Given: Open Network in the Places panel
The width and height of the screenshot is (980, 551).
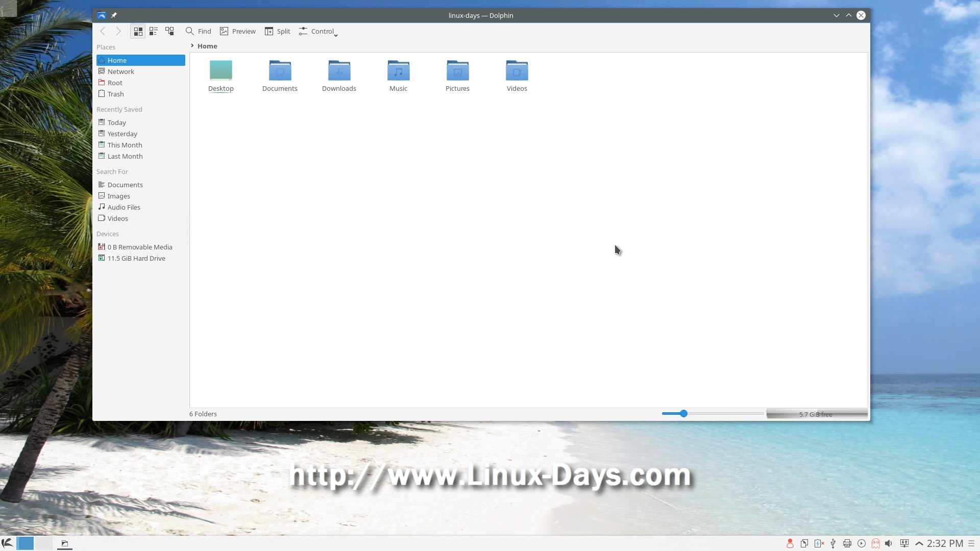Looking at the screenshot, I should [141, 71].
